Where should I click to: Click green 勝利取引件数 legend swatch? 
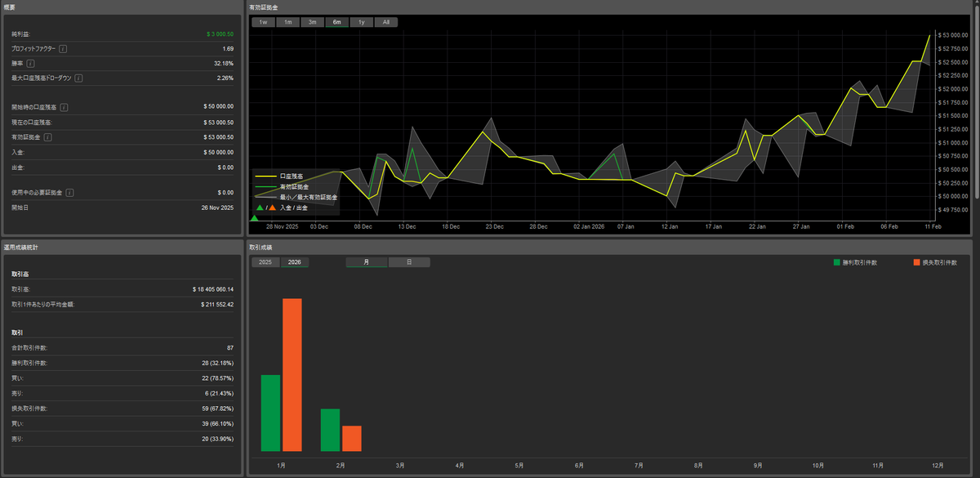tap(836, 262)
